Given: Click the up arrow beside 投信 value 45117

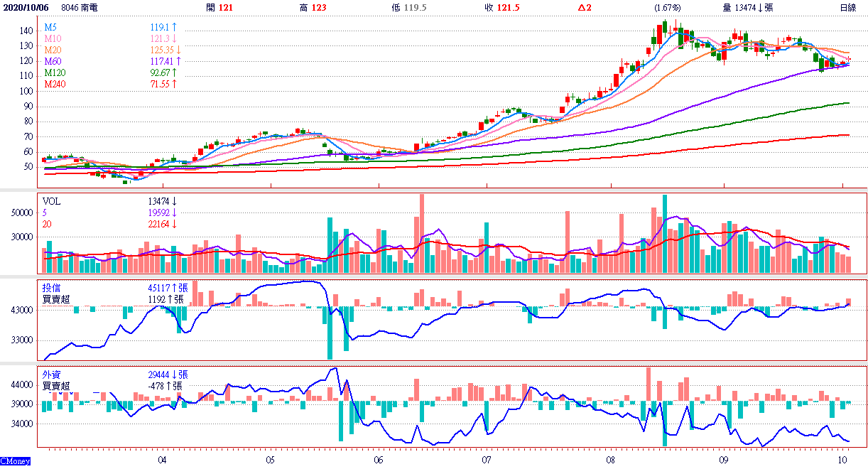Looking at the screenshot, I should pos(173,288).
